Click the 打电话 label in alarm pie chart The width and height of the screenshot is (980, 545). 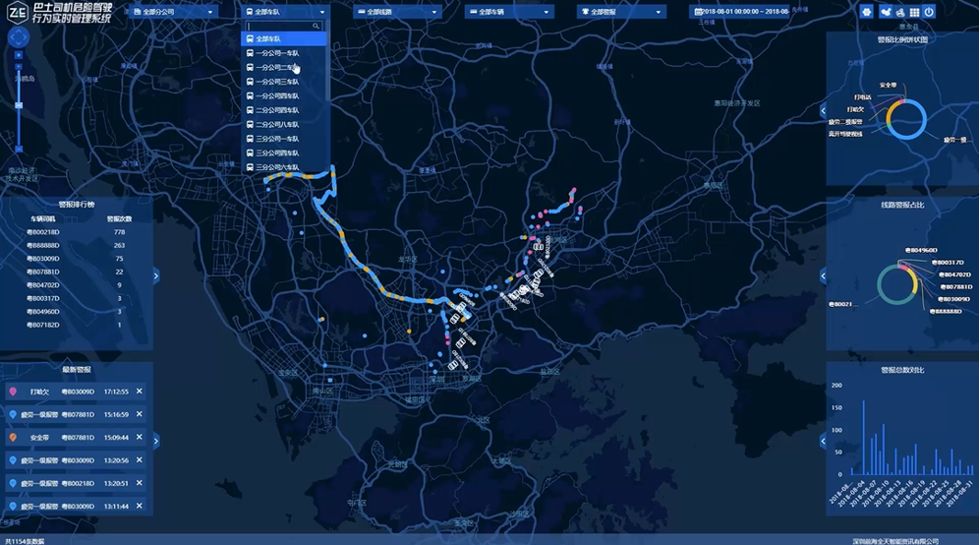coord(862,97)
